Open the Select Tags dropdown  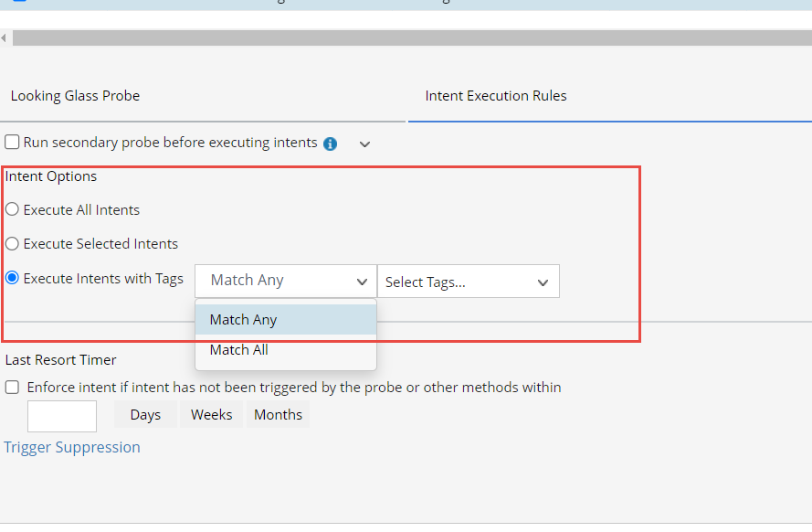point(468,282)
